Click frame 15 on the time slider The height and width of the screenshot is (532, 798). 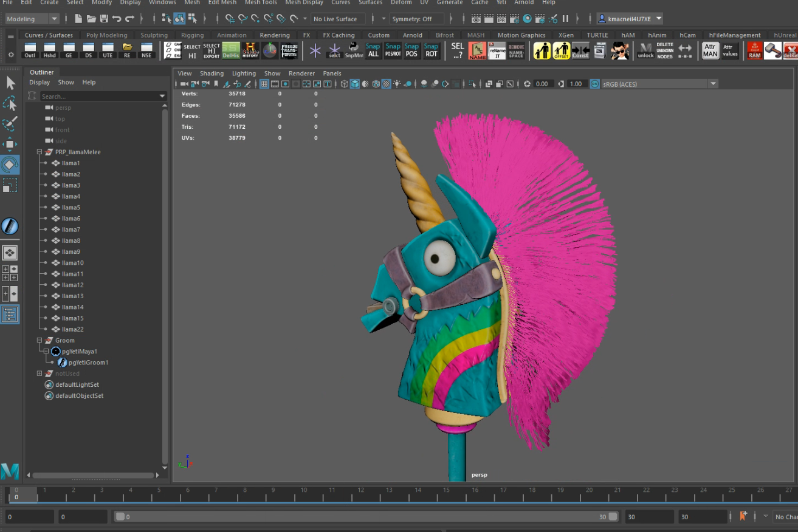446,495
